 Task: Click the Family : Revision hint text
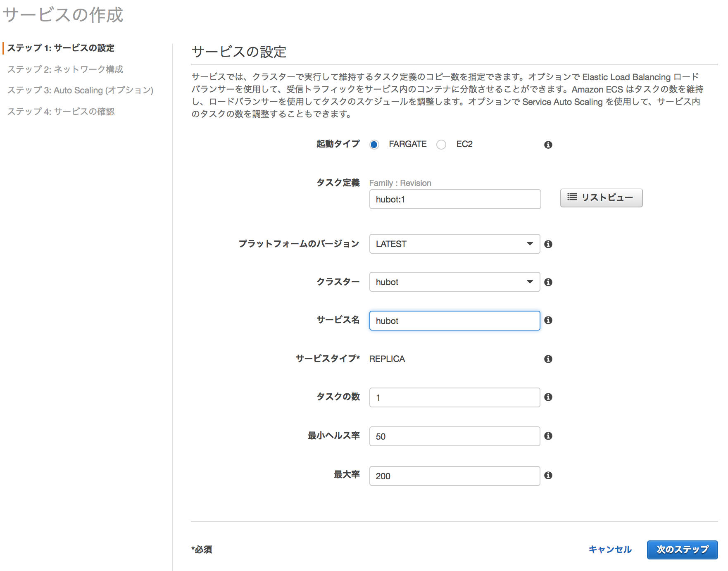[400, 183]
